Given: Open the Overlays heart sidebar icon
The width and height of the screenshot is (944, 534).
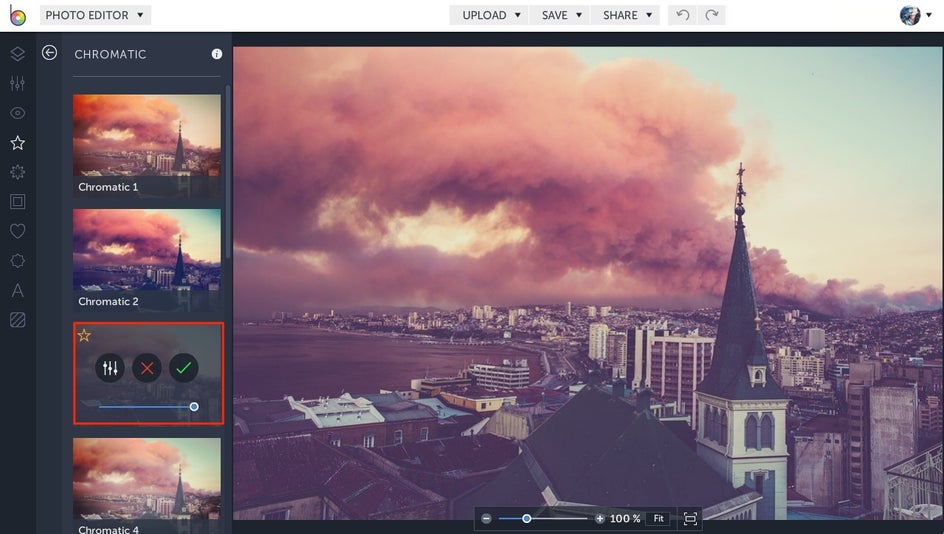Looking at the screenshot, I should pyautogui.click(x=17, y=231).
